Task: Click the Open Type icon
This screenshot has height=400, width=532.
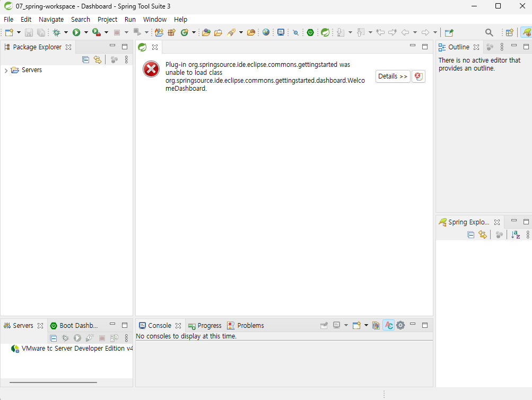Action: pyautogui.click(x=206, y=32)
